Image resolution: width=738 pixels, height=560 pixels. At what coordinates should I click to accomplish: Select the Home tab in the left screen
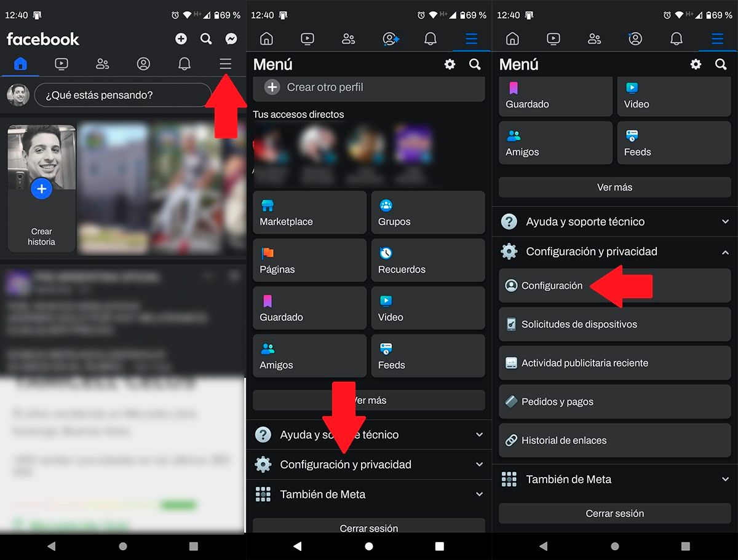coord(21,63)
